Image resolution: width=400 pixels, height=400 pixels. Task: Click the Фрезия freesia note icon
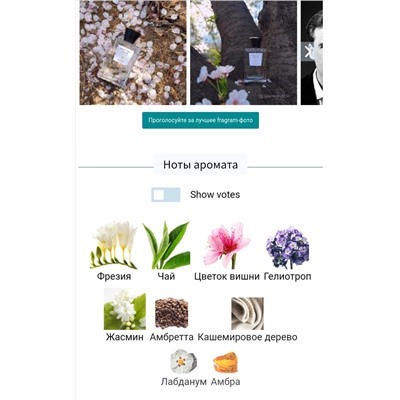(114, 245)
